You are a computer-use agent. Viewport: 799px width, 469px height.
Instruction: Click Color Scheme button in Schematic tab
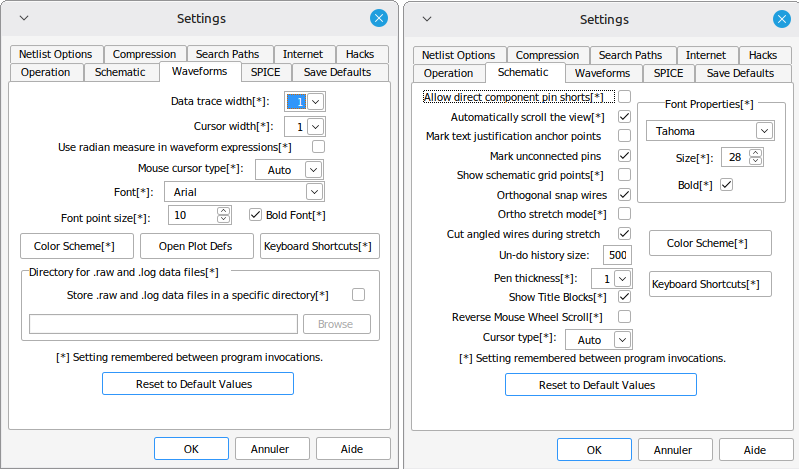(710, 243)
